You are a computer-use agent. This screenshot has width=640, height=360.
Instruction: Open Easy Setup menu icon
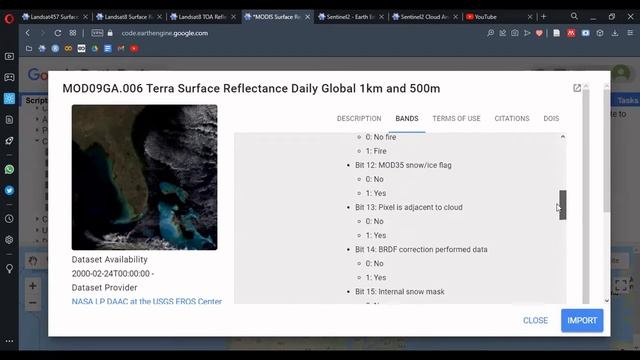630,33
